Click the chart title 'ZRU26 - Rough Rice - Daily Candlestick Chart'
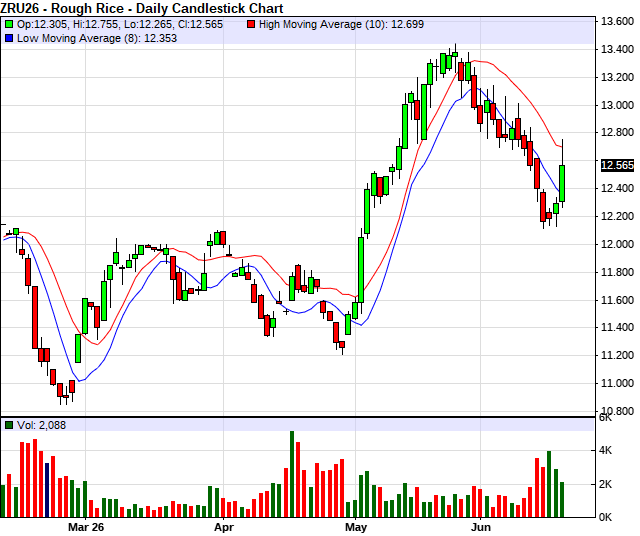Image resolution: width=640 pixels, height=536 pixels. click(x=142, y=8)
